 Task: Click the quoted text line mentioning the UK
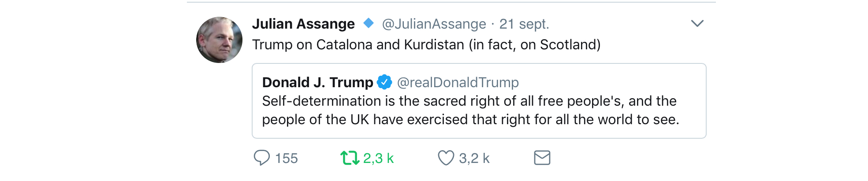point(470,119)
